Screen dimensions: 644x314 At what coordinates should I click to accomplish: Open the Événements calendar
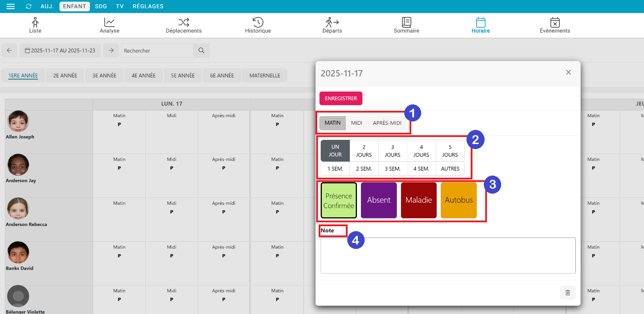point(555,25)
